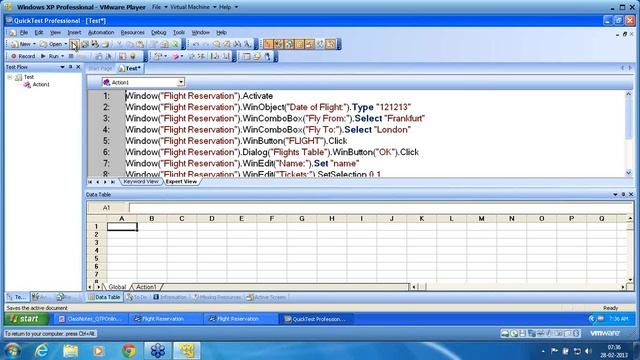
Task: Open the Information bottom tab
Action: [169, 297]
